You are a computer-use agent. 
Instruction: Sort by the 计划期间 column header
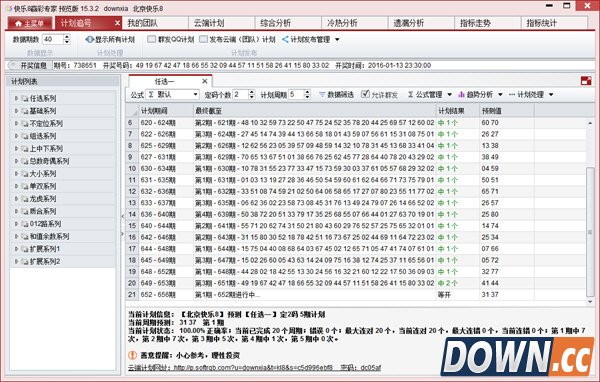coord(165,111)
